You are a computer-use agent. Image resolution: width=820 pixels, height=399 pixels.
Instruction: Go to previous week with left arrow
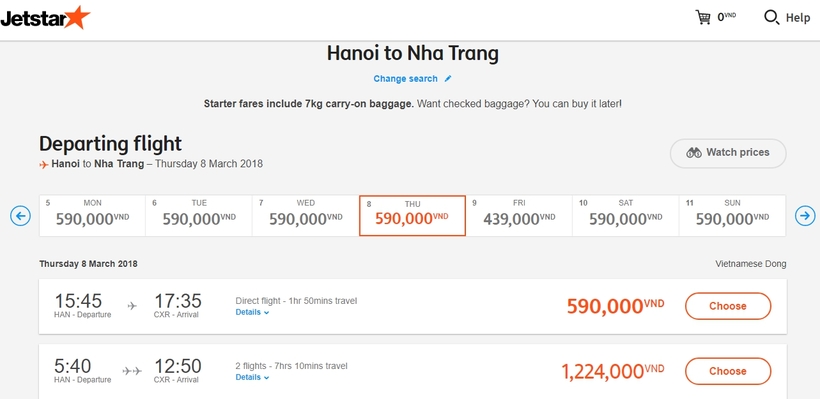pos(20,216)
